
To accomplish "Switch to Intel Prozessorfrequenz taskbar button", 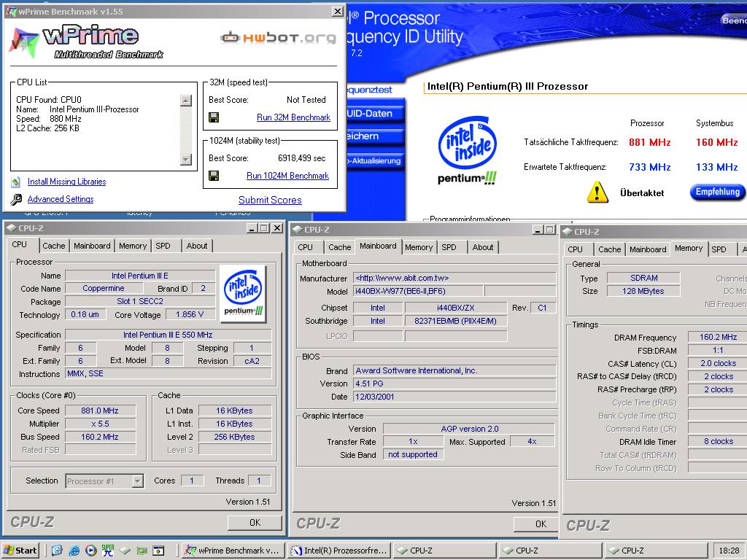I will (339, 551).
